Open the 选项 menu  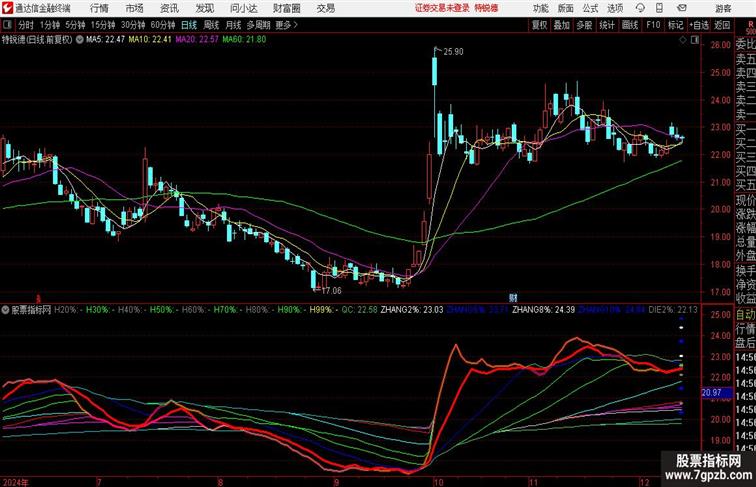coord(615,8)
